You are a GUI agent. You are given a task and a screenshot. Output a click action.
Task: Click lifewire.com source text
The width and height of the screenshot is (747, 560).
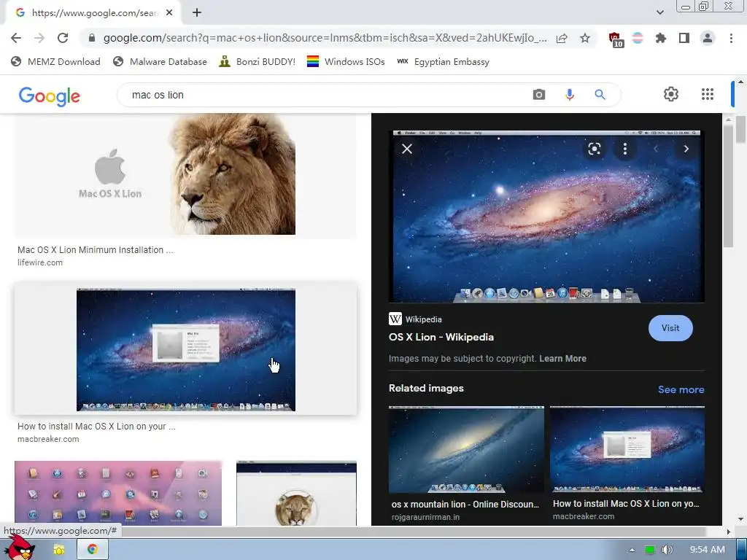click(x=40, y=262)
